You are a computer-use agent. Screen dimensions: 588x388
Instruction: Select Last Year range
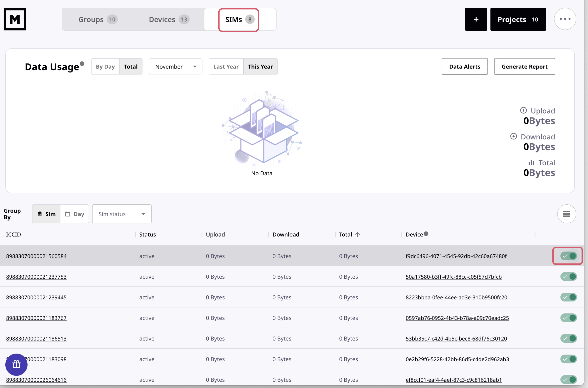coord(226,67)
